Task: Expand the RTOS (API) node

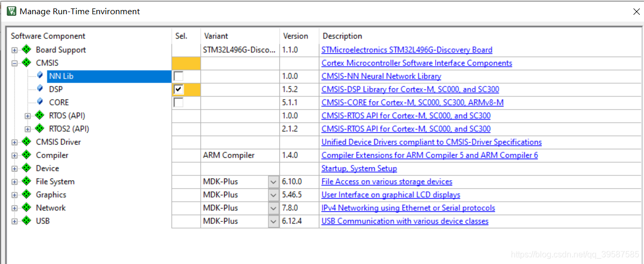Action: pos(27,116)
